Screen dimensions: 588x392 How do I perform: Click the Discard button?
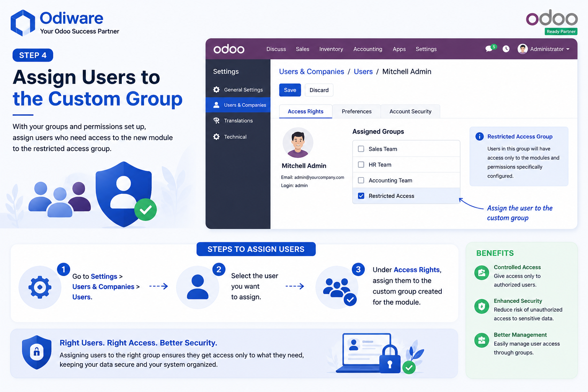319,90
